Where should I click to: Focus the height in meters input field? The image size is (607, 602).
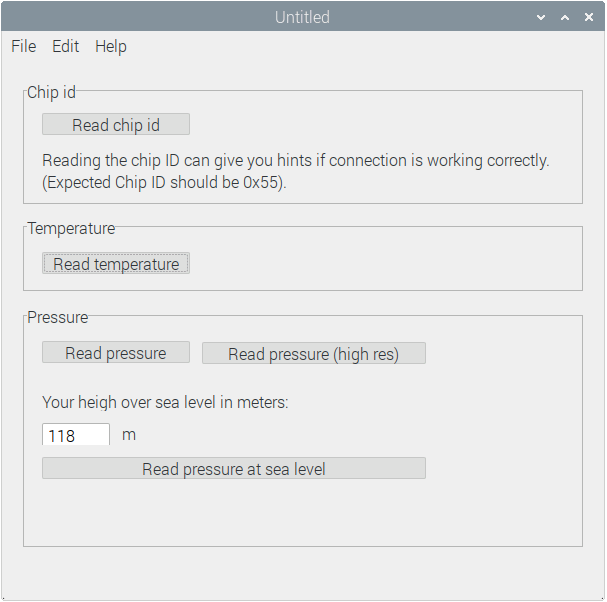tap(76, 435)
